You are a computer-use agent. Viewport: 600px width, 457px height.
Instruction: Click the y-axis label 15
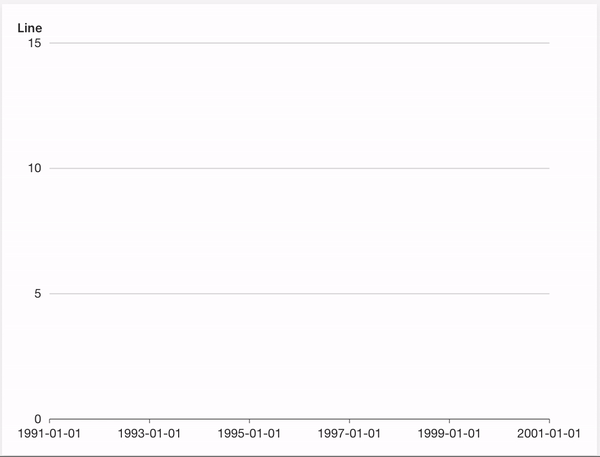[x=34, y=43]
